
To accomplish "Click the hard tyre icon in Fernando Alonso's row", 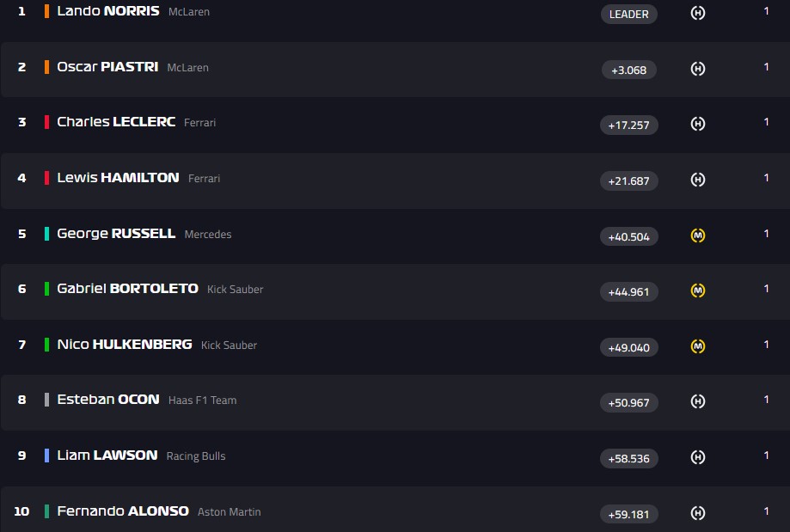I will (x=698, y=513).
